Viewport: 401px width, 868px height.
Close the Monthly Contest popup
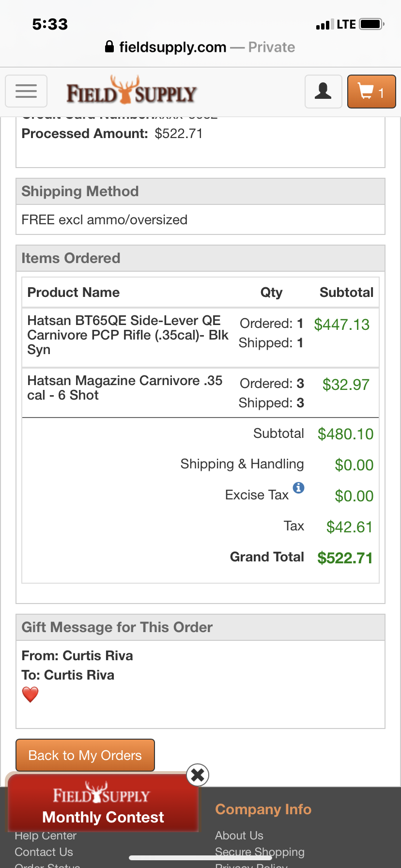pyautogui.click(x=198, y=775)
